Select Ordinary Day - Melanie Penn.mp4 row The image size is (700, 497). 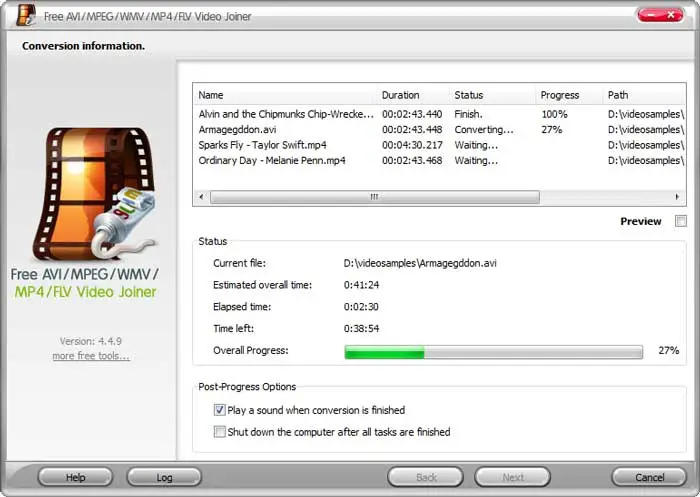[x=440, y=161]
